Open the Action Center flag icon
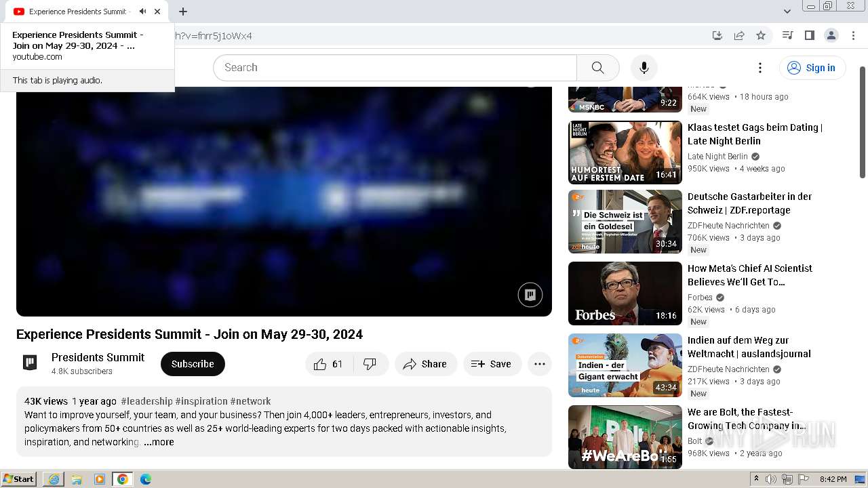868x488 pixels. click(804, 479)
